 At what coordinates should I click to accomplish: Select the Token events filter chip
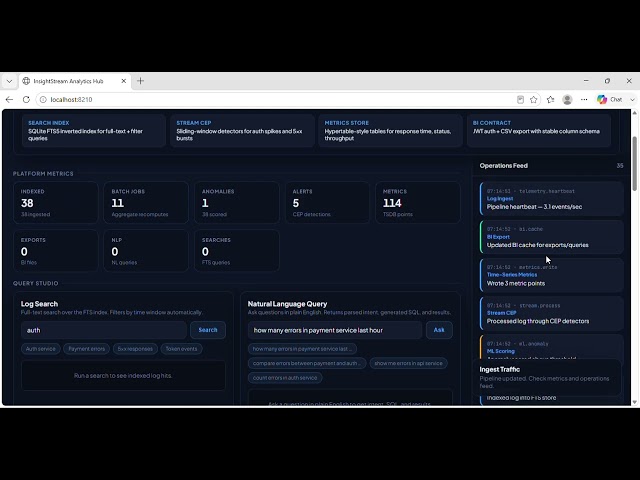[181, 349]
